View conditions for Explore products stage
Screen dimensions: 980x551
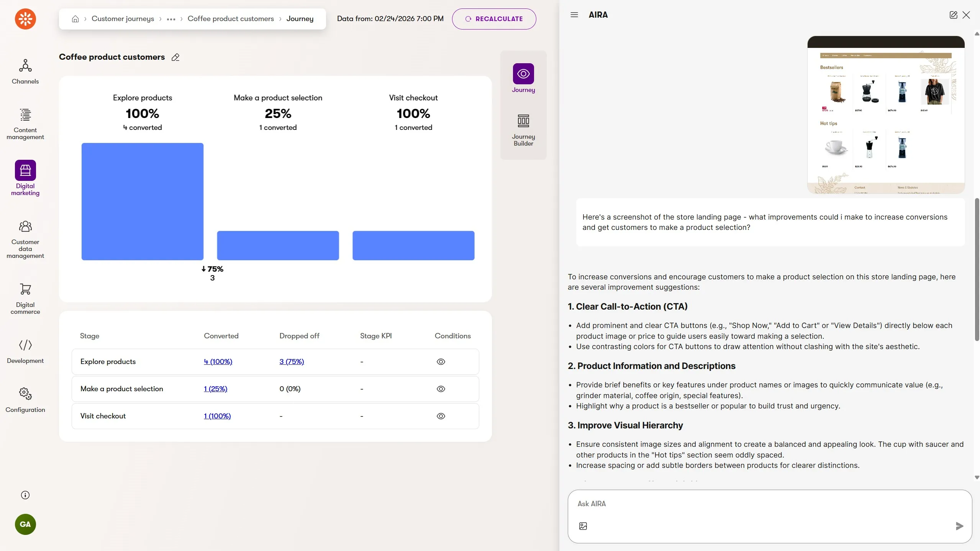[x=441, y=362]
